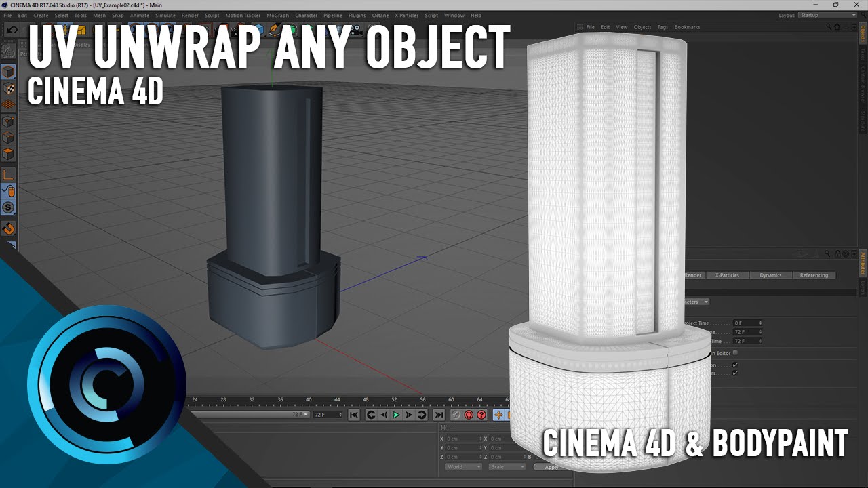Viewport: 868px width, 488px height.
Task: Open the Motion Tracker menu
Action: point(243,15)
